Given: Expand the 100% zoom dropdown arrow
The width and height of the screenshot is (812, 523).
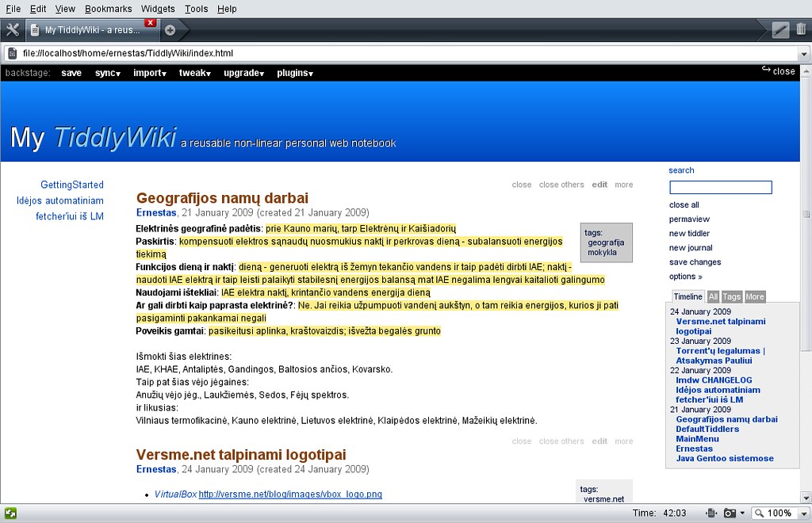Looking at the screenshot, I should point(804,513).
